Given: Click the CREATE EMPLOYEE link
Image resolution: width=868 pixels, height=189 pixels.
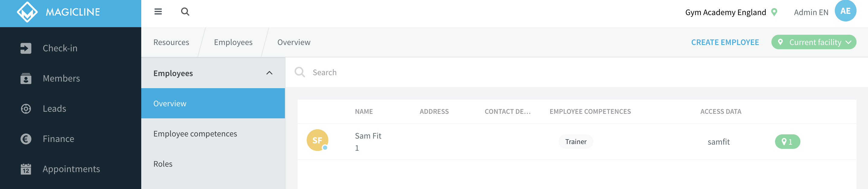Looking at the screenshot, I should point(725,42).
